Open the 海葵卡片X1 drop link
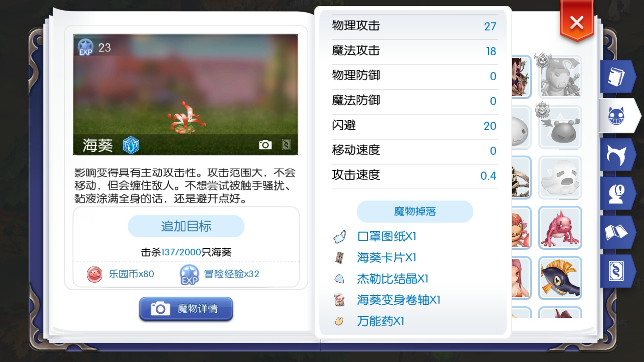 387,258
